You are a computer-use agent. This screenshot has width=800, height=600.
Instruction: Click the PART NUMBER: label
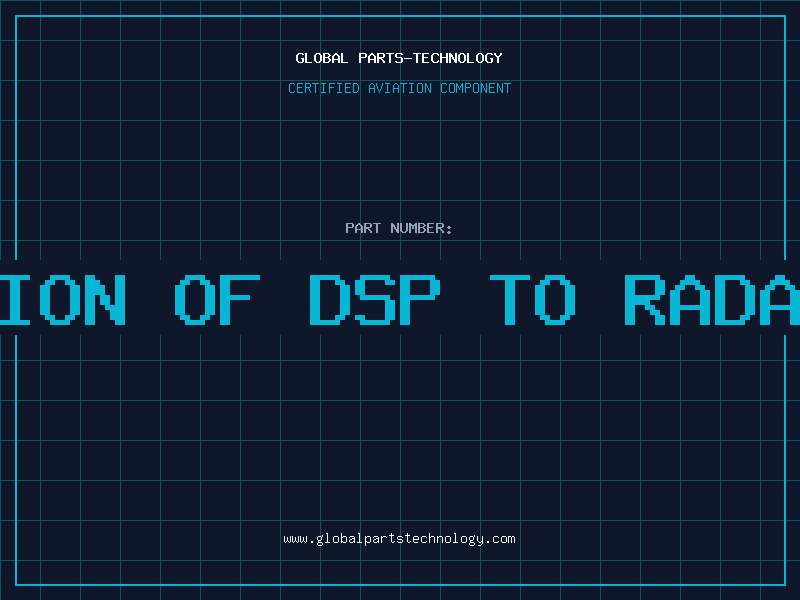coord(399,228)
